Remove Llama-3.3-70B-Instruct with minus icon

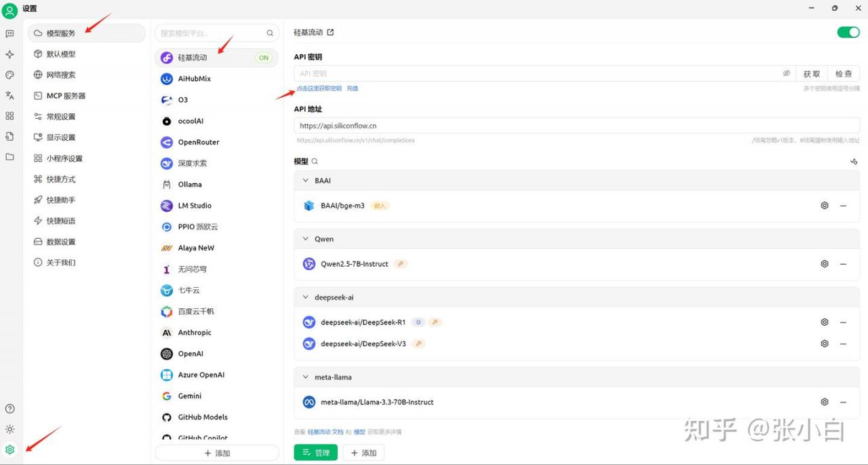point(843,402)
